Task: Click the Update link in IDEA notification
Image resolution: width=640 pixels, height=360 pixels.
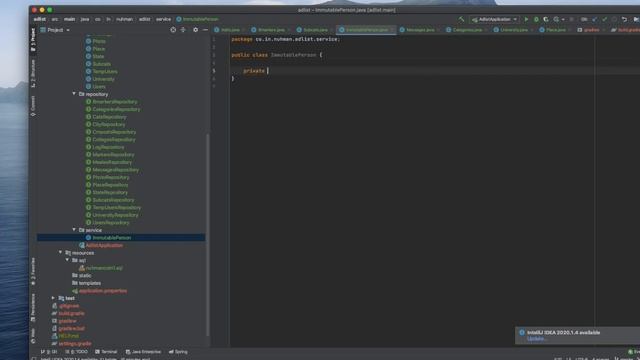Action: click(x=535, y=339)
